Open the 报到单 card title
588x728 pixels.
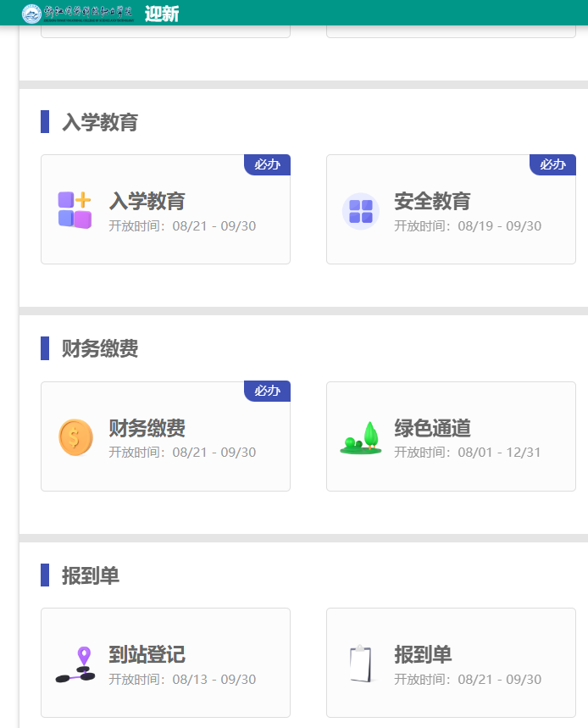(x=423, y=655)
